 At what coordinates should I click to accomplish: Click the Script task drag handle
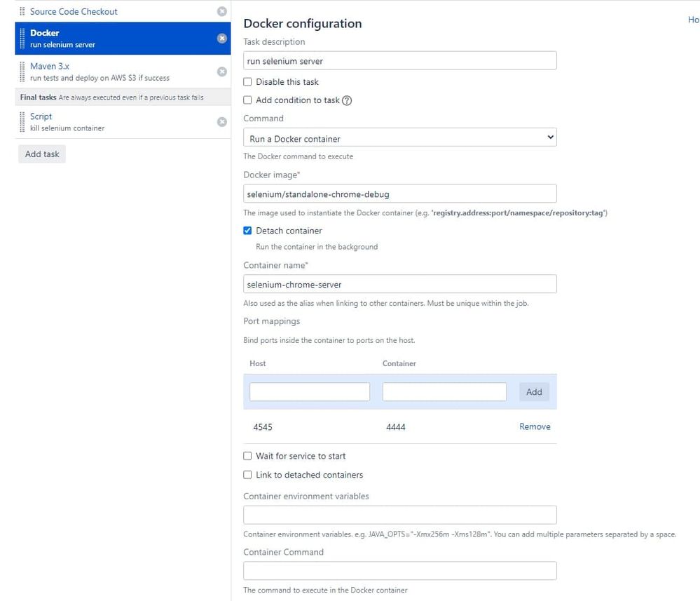(x=22, y=122)
